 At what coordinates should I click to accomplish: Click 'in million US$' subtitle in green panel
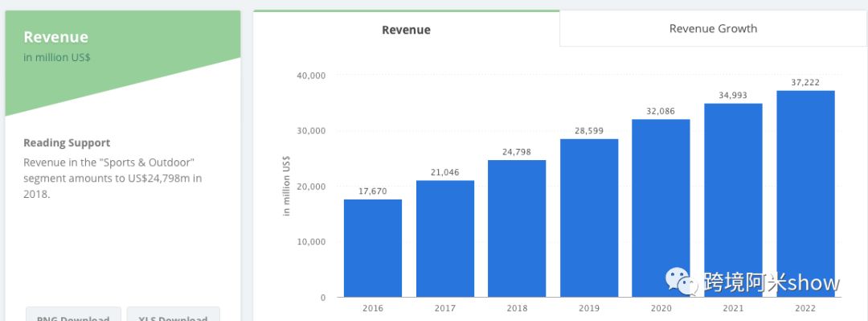56,57
